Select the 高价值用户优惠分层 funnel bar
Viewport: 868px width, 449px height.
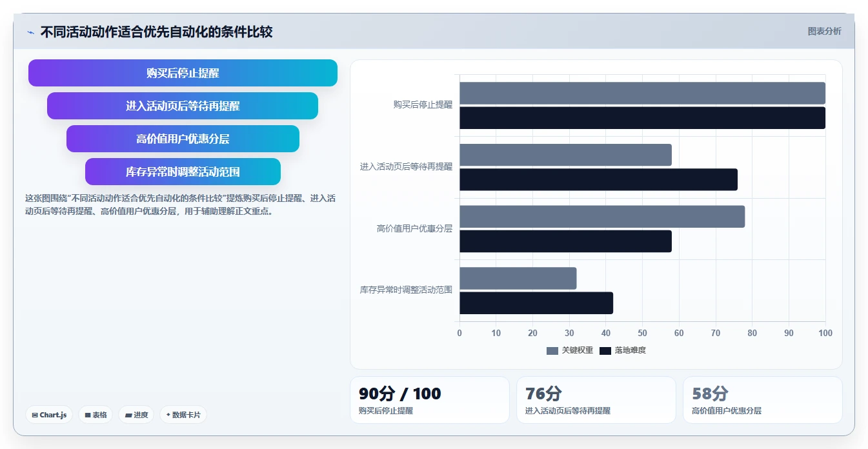tap(183, 139)
